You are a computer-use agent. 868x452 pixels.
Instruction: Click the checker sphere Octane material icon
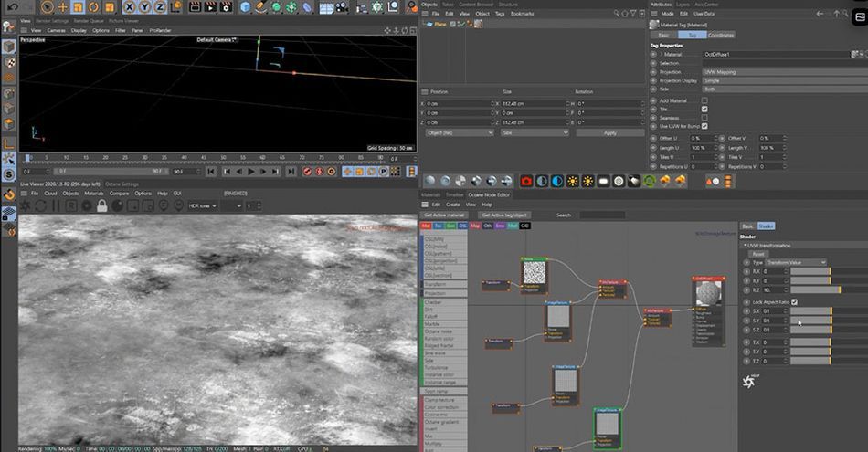point(460,181)
